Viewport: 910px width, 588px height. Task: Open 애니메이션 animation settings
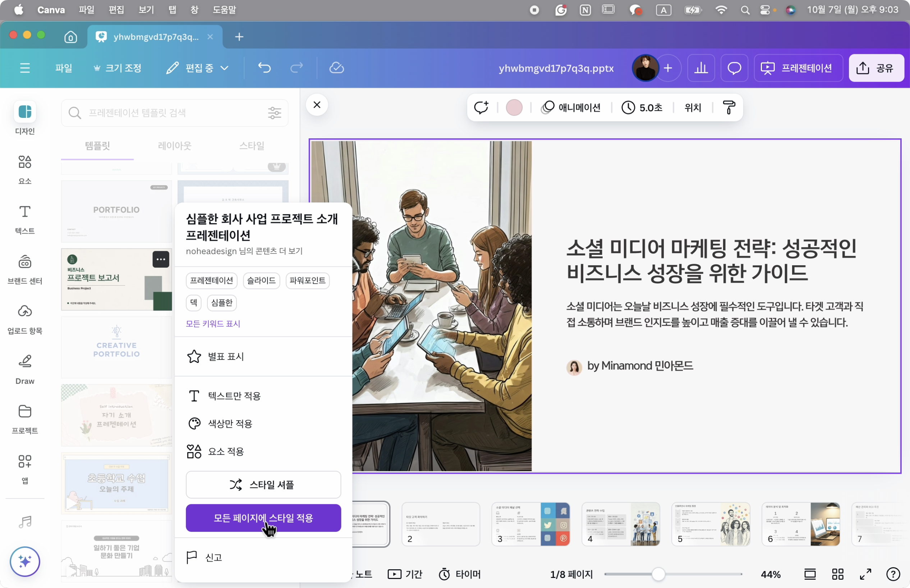click(571, 107)
